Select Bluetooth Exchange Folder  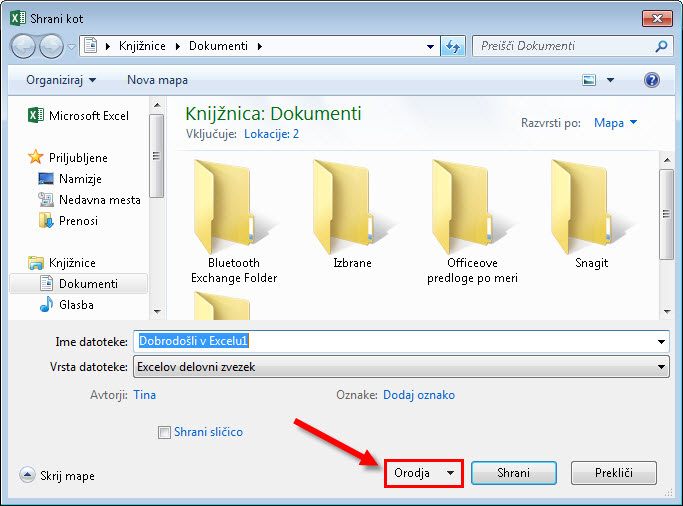[234, 222]
